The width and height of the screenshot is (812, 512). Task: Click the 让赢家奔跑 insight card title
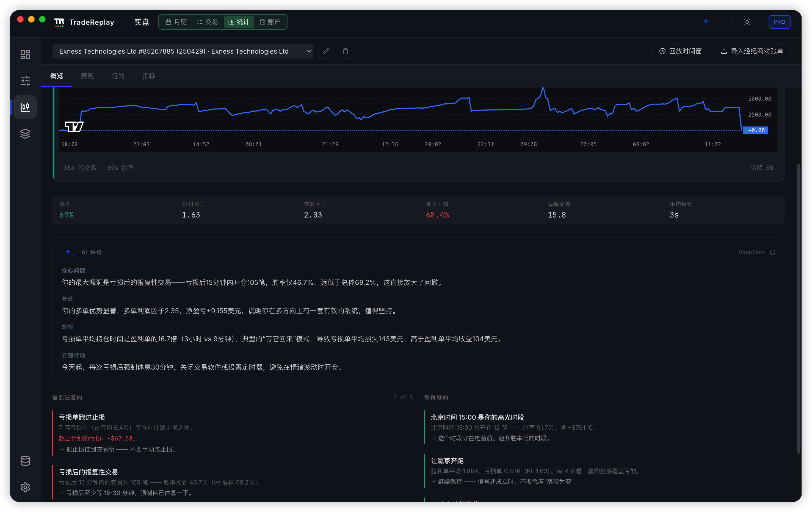click(x=447, y=461)
